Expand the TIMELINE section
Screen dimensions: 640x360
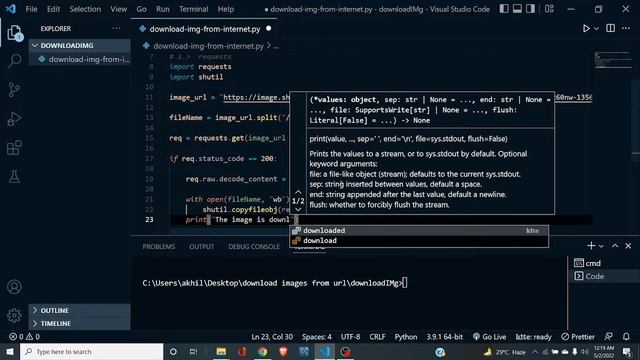(80, 323)
